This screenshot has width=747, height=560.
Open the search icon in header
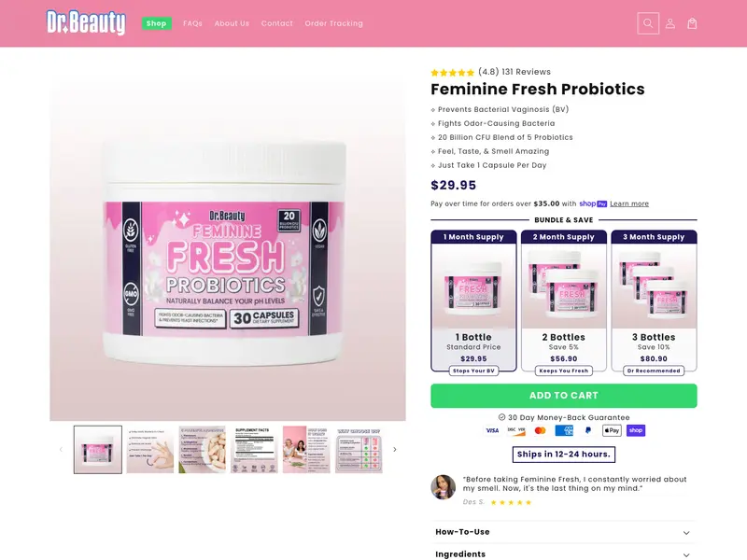[648, 23]
